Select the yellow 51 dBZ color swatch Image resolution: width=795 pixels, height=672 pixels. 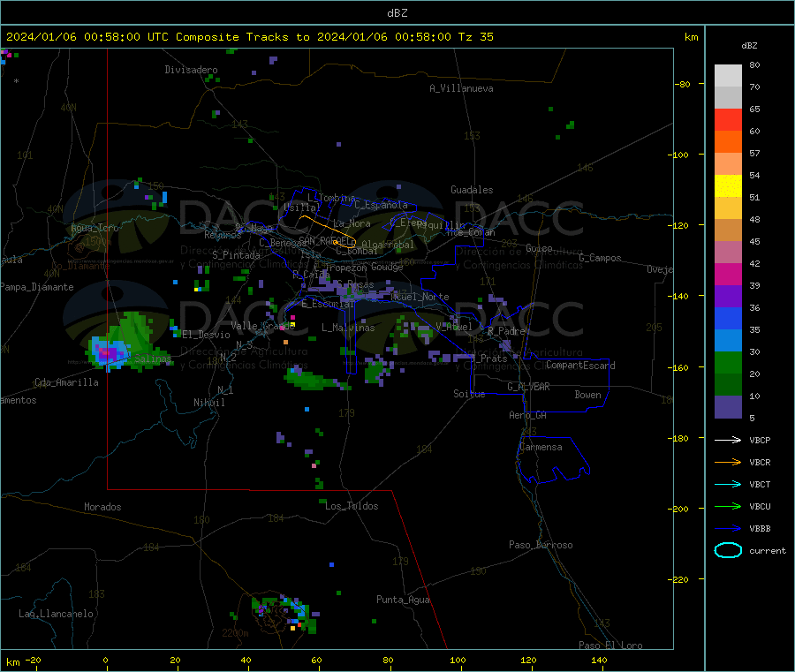[728, 186]
